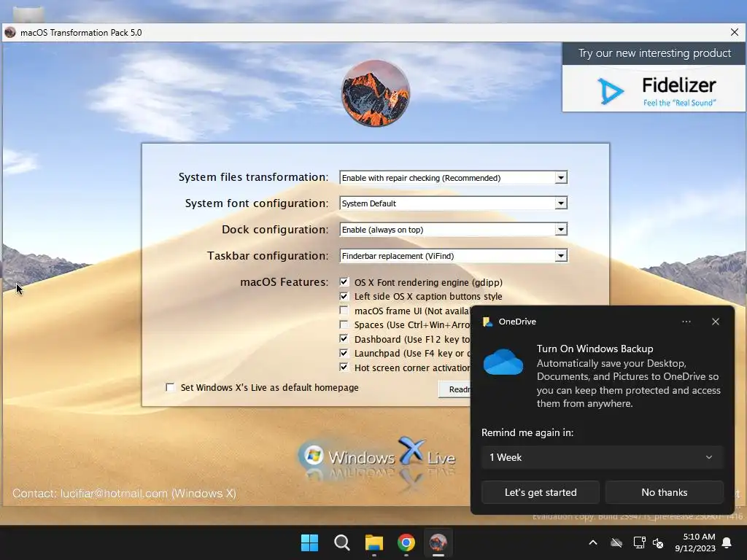Toggle Hot screen corner activation checkbox
This screenshot has width=747, height=560.
344,367
